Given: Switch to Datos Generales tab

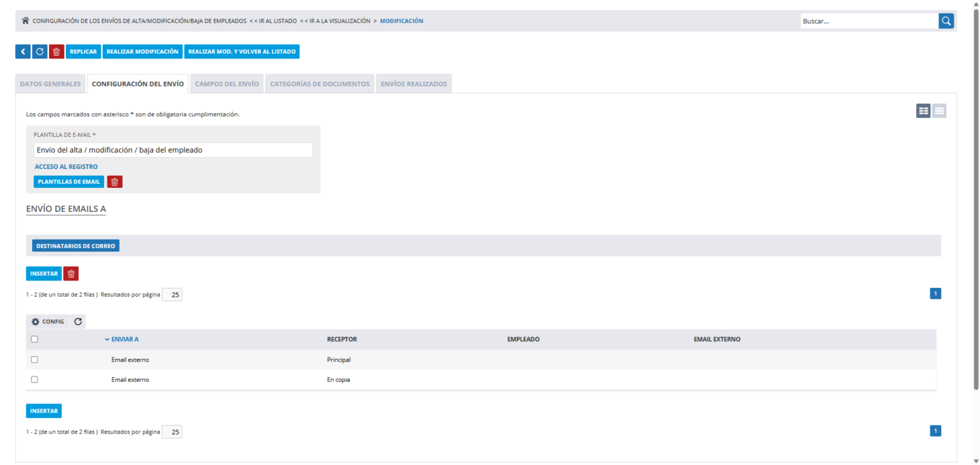Looking at the screenshot, I should [50, 84].
